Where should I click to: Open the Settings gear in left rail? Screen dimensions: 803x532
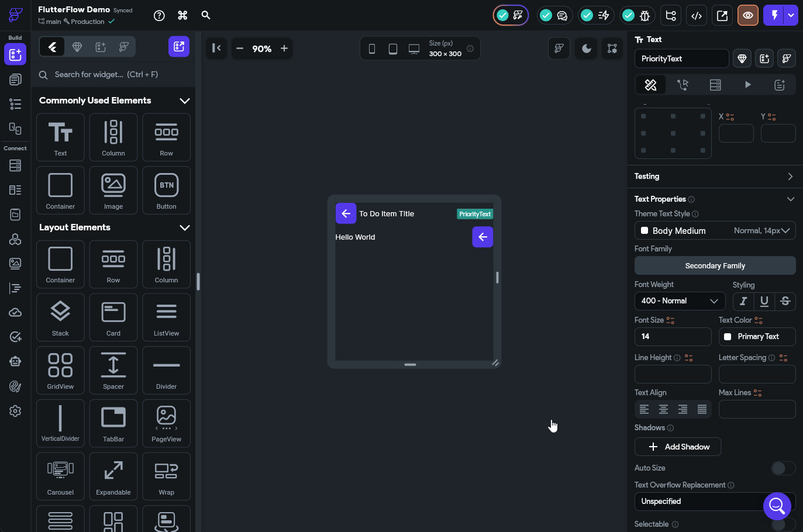(15, 411)
